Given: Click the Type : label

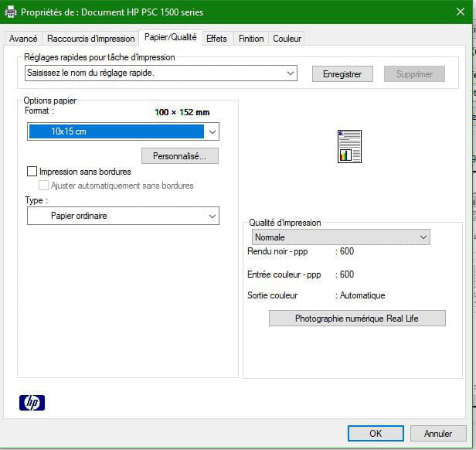Looking at the screenshot, I should [36, 200].
